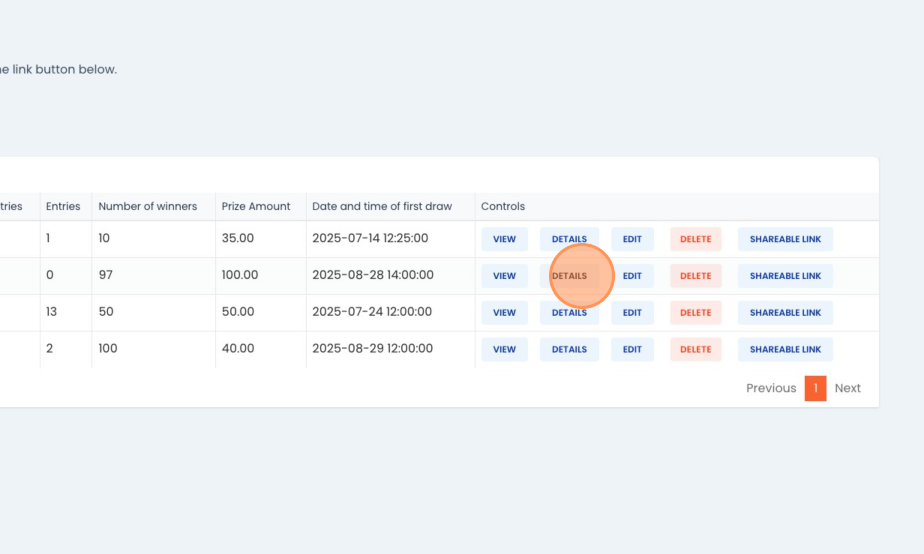Get SHAREABLE LINK for the 2025-07-24 draw
The height and width of the screenshot is (554, 924).
785,312
